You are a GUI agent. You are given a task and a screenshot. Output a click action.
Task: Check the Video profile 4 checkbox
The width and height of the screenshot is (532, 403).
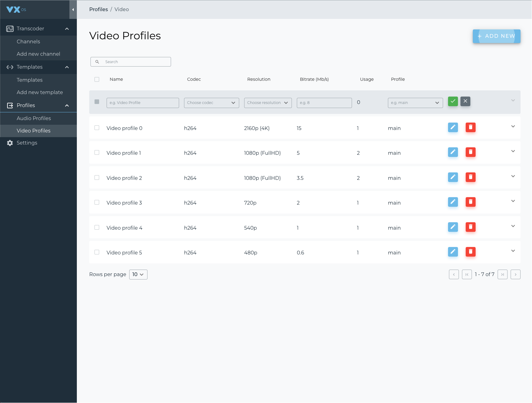click(97, 227)
